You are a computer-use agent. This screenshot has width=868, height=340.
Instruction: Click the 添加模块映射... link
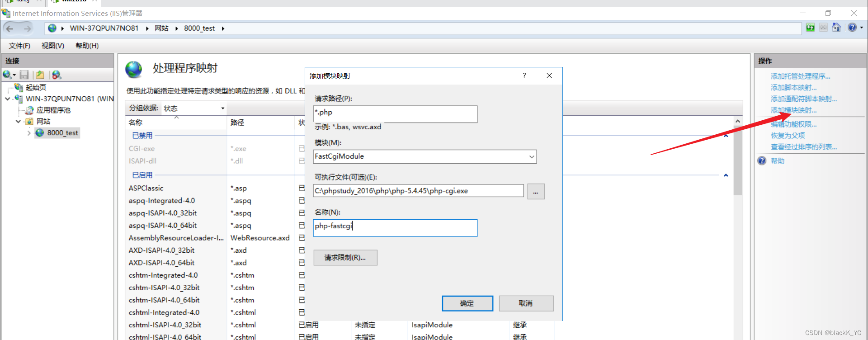pyautogui.click(x=793, y=110)
